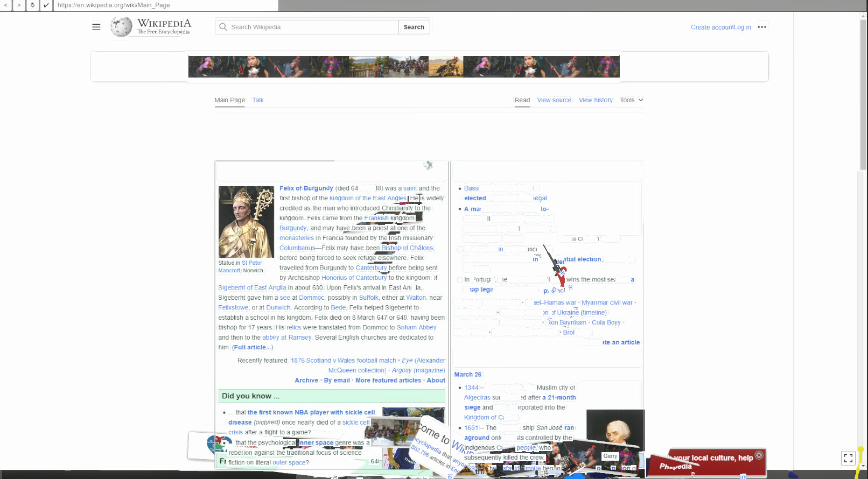Image resolution: width=868 pixels, height=479 pixels.
Task: Close the red local culture banner
Action: pos(759,455)
